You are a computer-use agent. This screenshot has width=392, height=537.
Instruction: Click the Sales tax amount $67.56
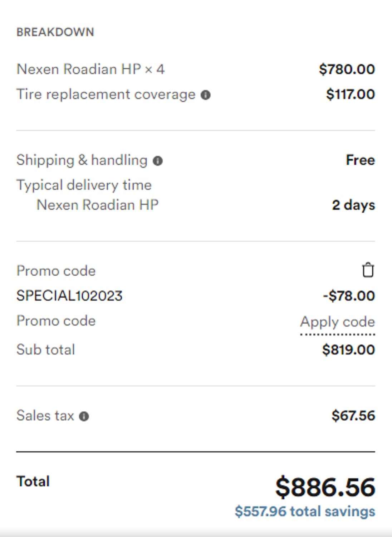(x=353, y=416)
